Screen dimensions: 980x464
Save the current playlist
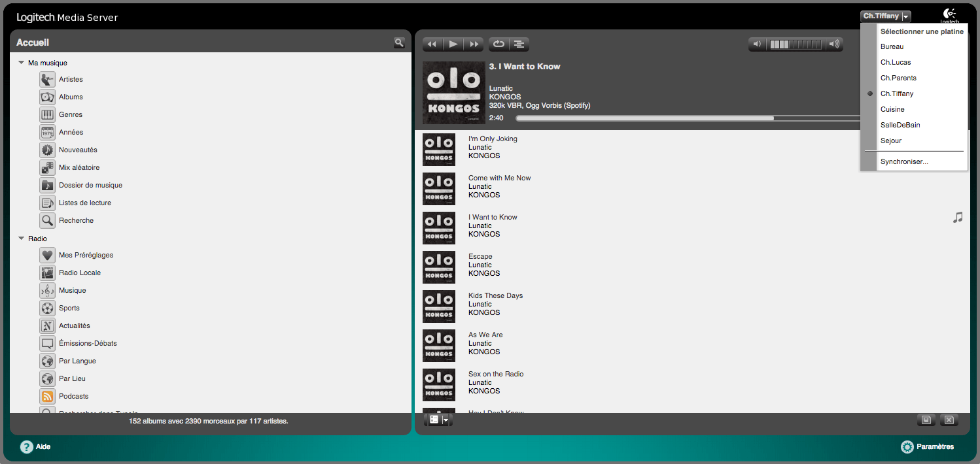coord(926,420)
